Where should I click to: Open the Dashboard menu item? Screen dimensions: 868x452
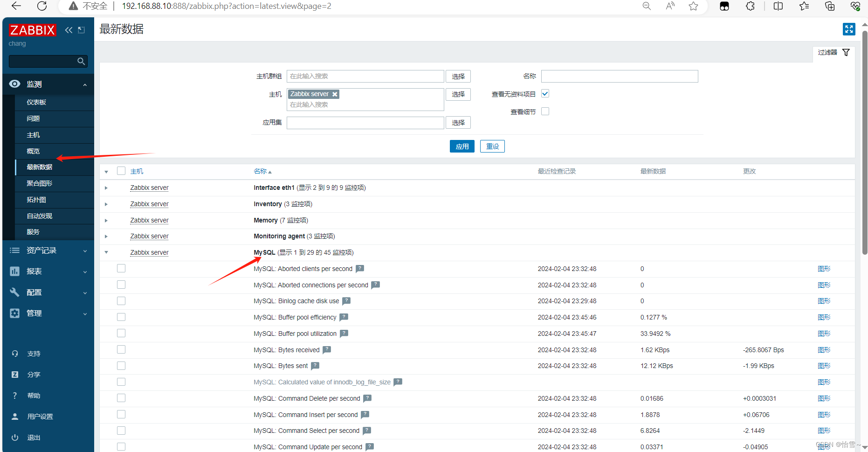55,102
